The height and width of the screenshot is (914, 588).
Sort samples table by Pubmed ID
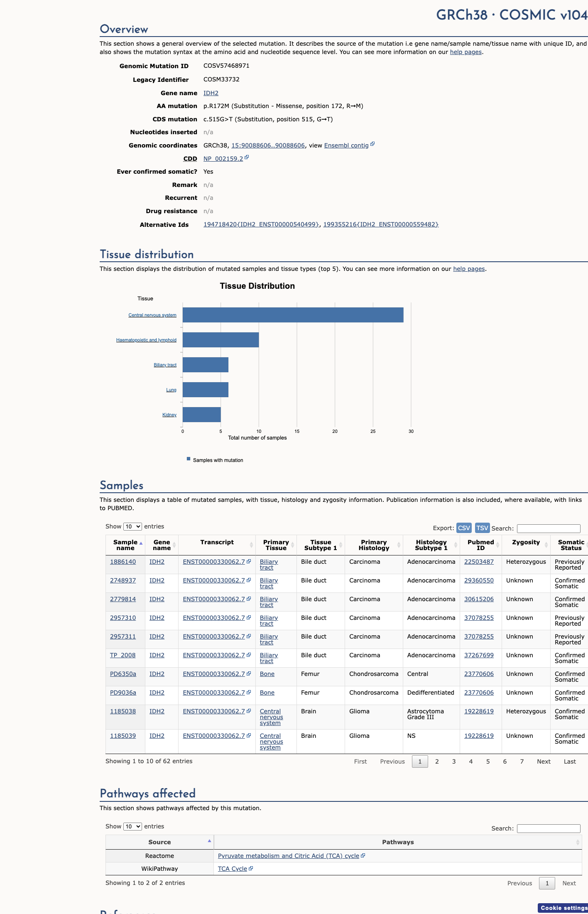pyautogui.click(x=497, y=545)
